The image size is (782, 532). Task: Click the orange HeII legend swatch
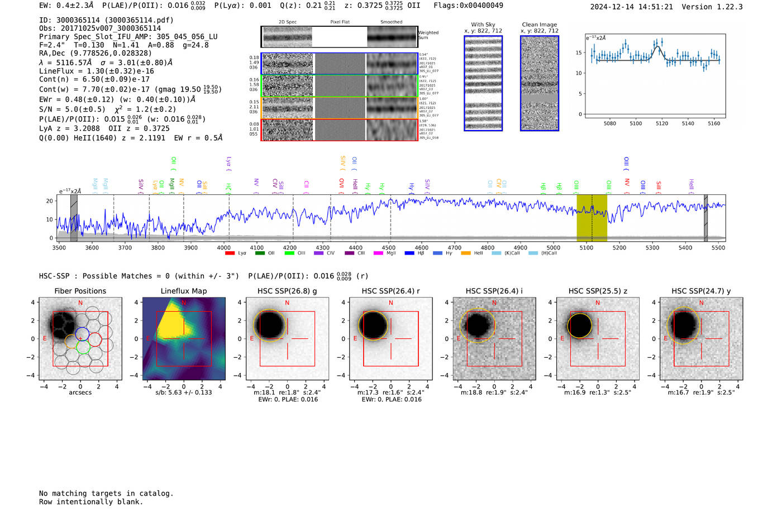tap(466, 253)
